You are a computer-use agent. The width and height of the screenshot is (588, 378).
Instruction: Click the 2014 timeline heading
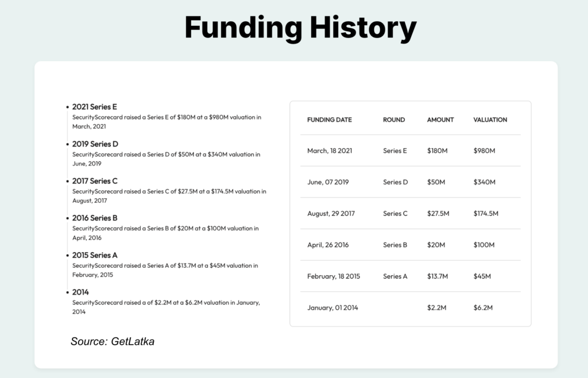pyautogui.click(x=80, y=292)
